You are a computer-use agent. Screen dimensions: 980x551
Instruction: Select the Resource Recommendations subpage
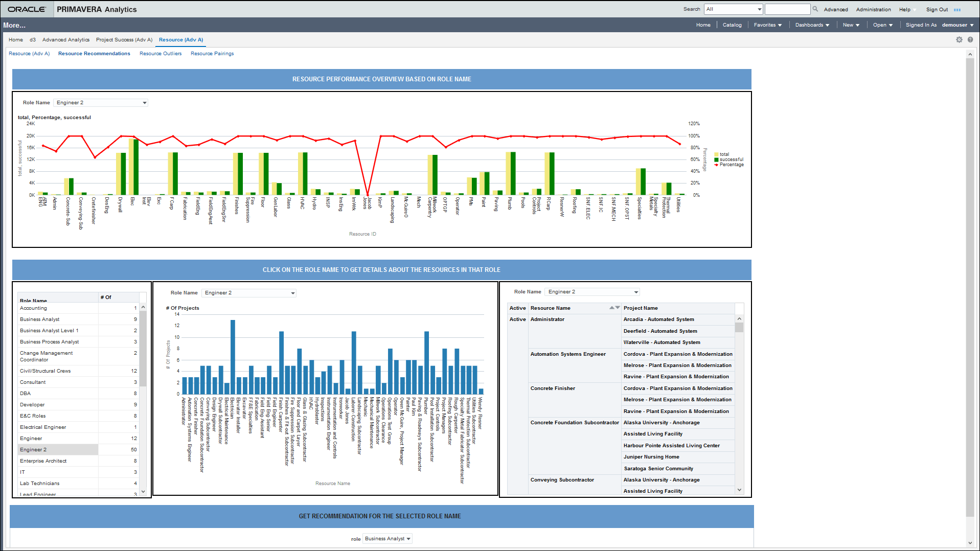(94, 54)
